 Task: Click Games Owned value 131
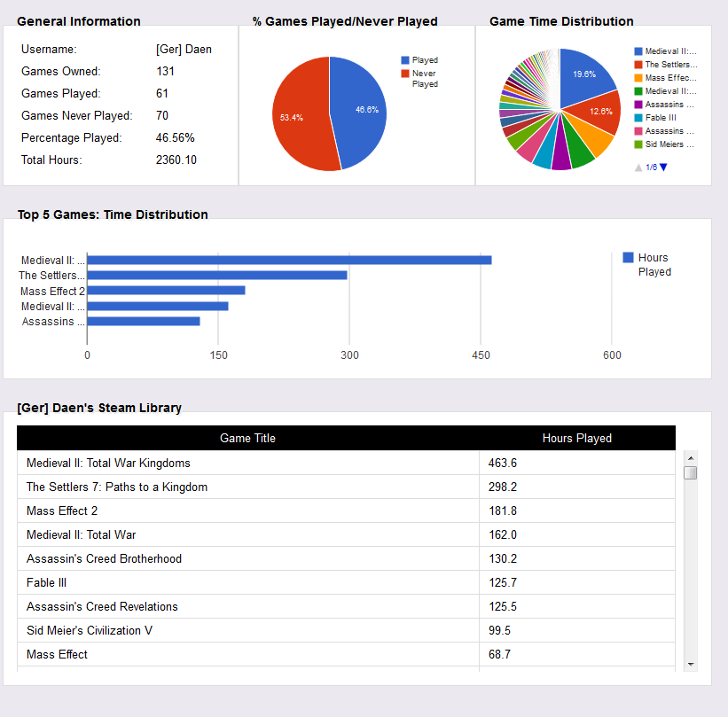point(165,72)
